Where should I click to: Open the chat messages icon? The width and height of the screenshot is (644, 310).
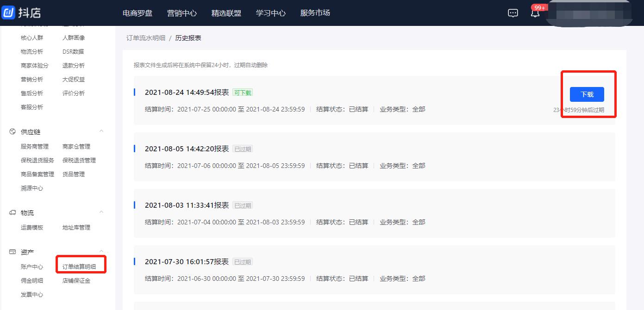pos(513,13)
